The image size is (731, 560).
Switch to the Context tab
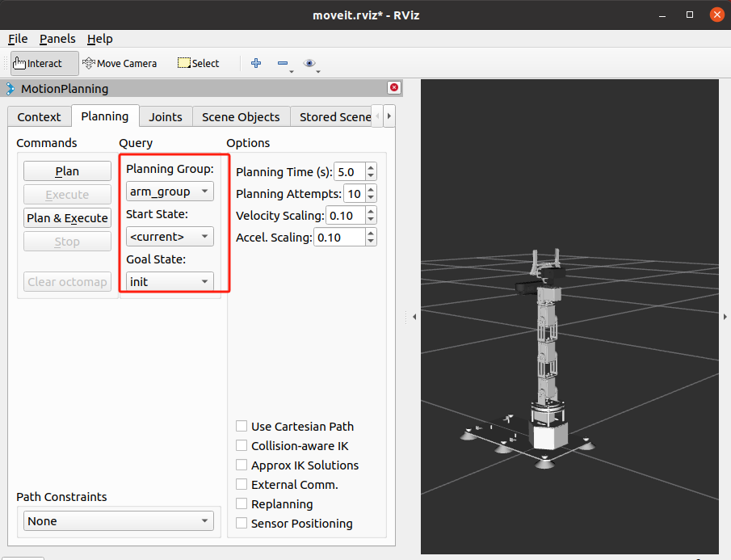39,116
